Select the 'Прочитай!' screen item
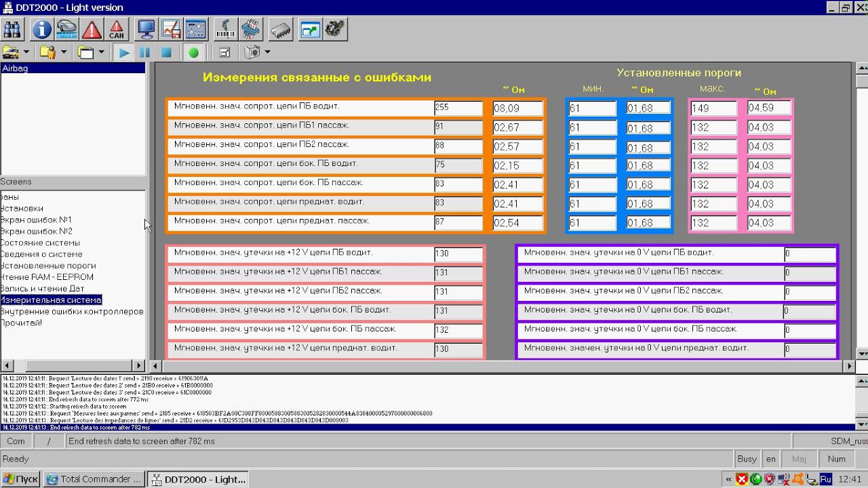Image resolution: width=868 pixels, height=488 pixels. [x=22, y=323]
